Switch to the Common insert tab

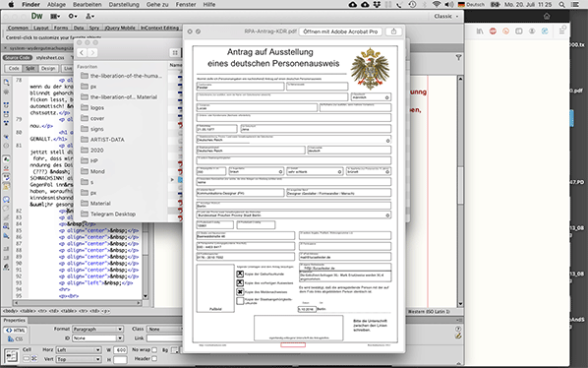tap(18, 28)
